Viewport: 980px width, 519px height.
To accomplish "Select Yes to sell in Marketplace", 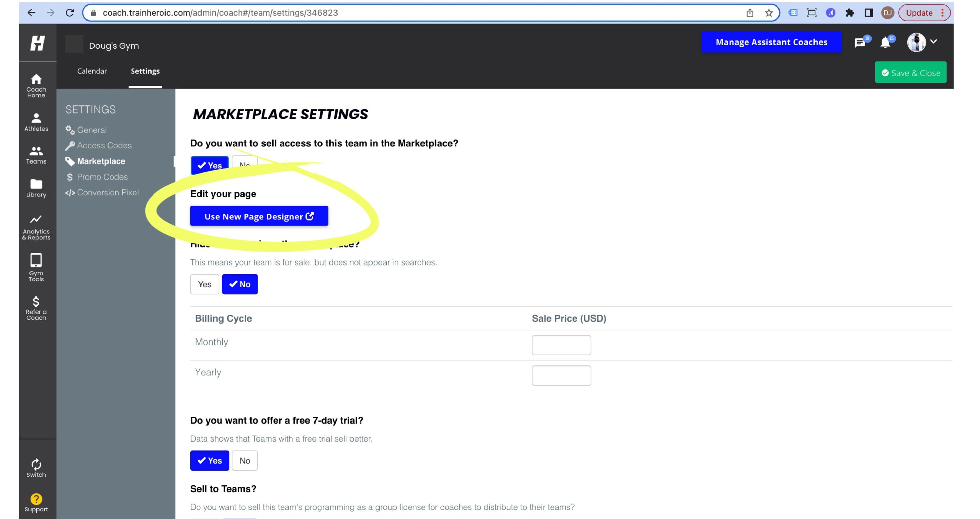I will [x=209, y=165].
